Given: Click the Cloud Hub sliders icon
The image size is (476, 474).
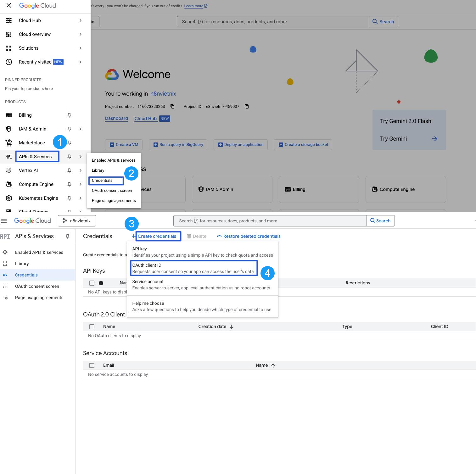Looking at the screenshot, I should click(9, 20).
